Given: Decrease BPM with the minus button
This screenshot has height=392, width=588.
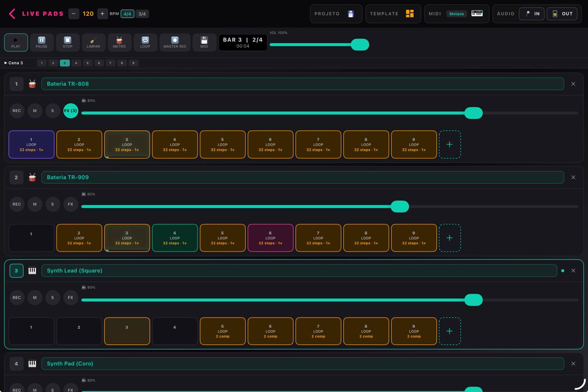Looking at the screenshot, I should (x=73, y=14).
